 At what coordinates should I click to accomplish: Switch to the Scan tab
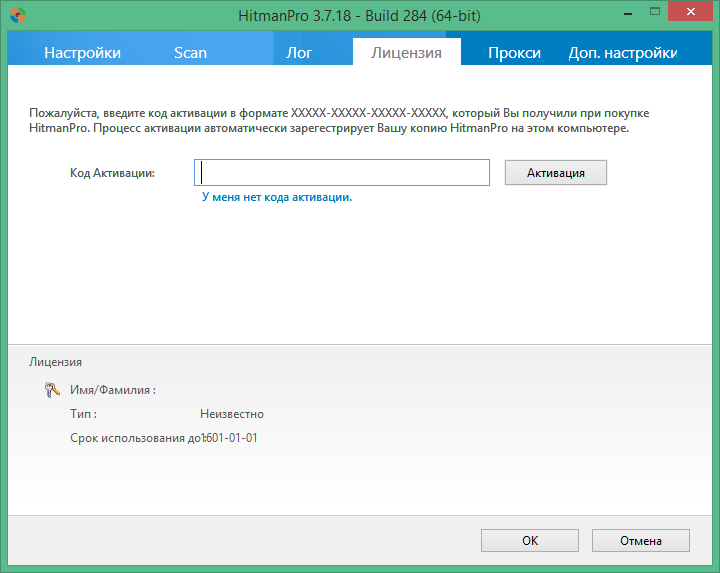point(190,53)
